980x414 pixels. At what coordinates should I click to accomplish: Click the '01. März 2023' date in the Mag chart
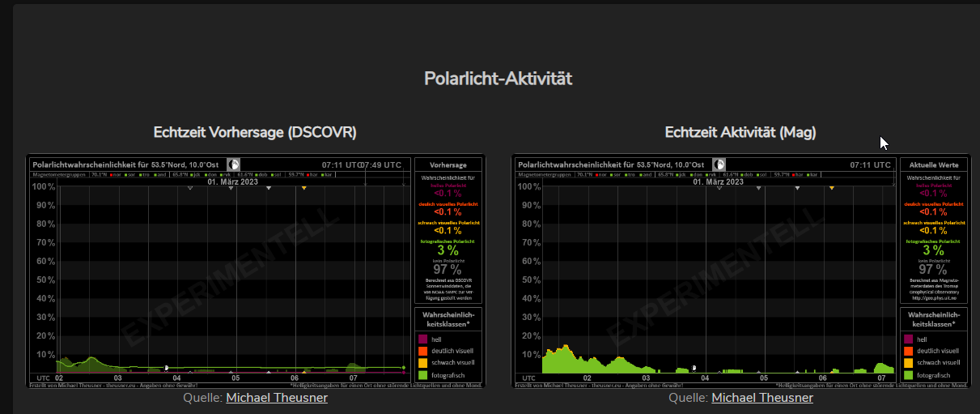(719, 181)
